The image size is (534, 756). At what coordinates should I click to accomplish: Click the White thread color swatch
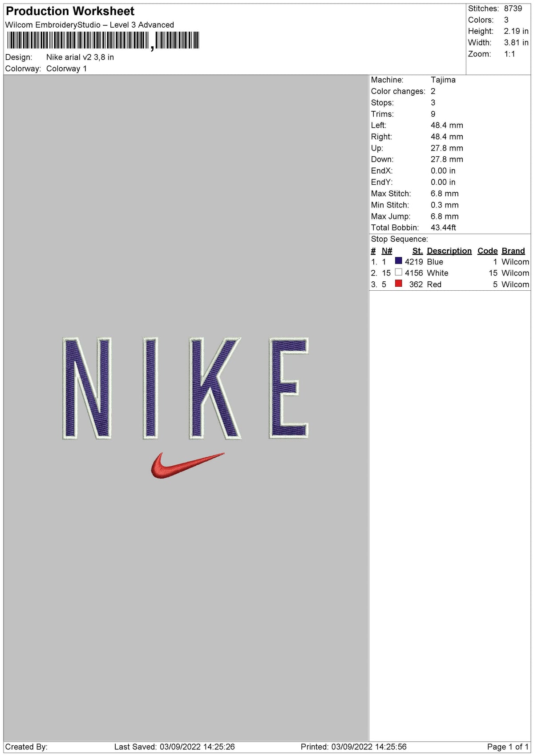point(398,272)
